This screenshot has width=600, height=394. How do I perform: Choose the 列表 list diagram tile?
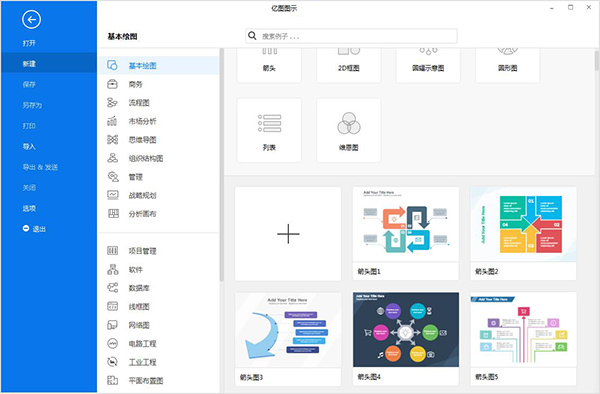[x=269, y=130]
